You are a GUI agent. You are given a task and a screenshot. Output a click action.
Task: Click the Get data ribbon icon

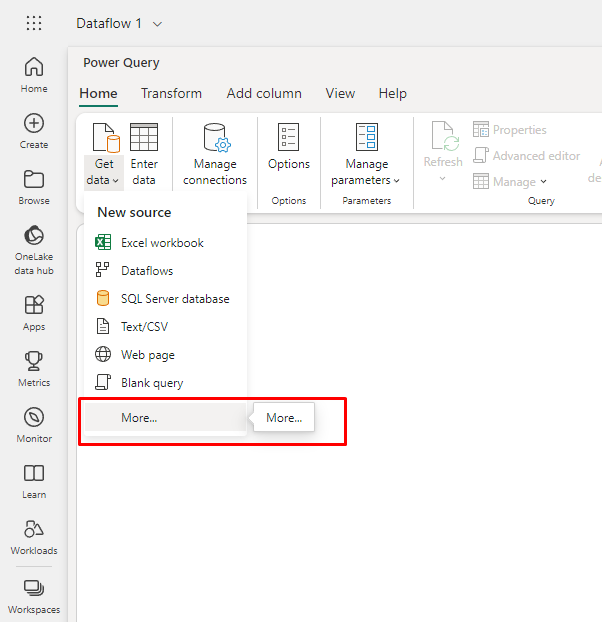pos(106,138)
